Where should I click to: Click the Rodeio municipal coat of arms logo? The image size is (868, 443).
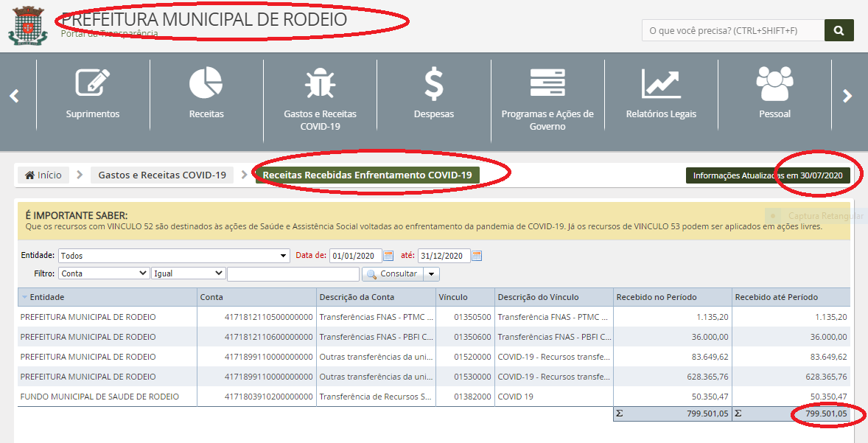(x=28, y=26)
